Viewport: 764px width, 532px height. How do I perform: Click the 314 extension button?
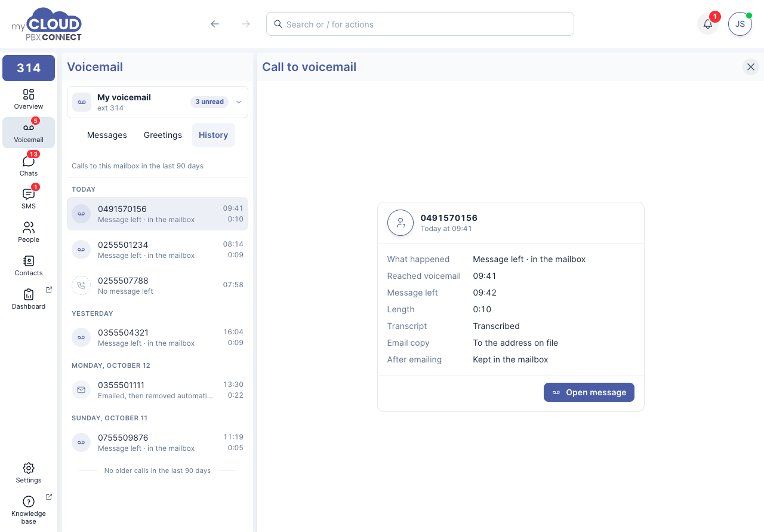pyautogui.click(x=29, y=68)
